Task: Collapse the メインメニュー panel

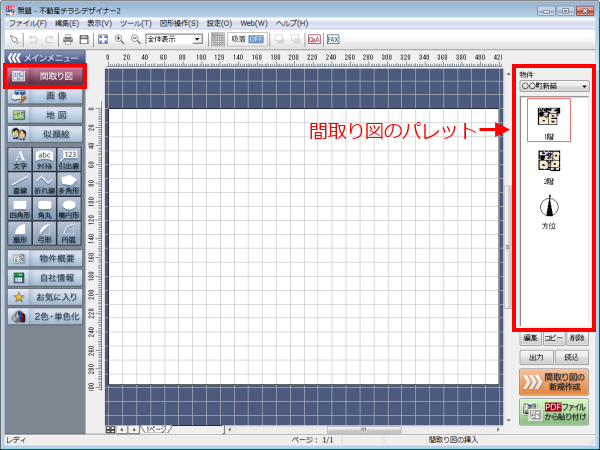Action: click(x=13, y=57)
